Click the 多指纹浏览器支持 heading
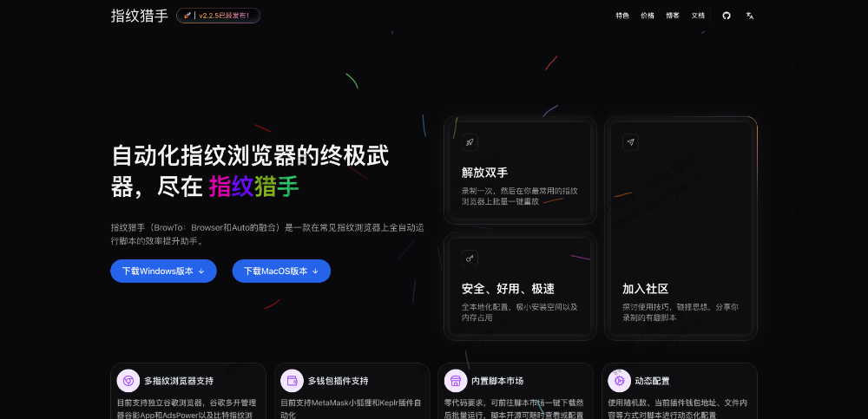The width and height of the screenshot is (868, 419). click(x=179, y=381)
